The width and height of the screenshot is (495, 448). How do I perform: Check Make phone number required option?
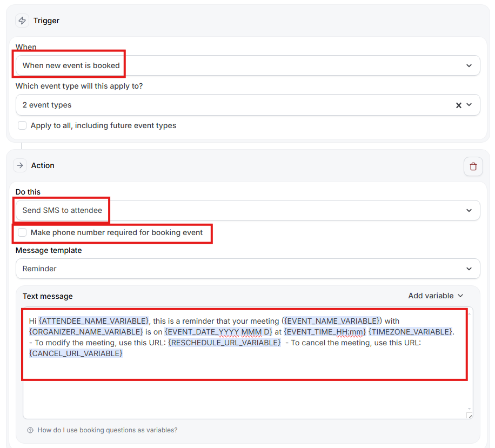(x=22, y=232)
